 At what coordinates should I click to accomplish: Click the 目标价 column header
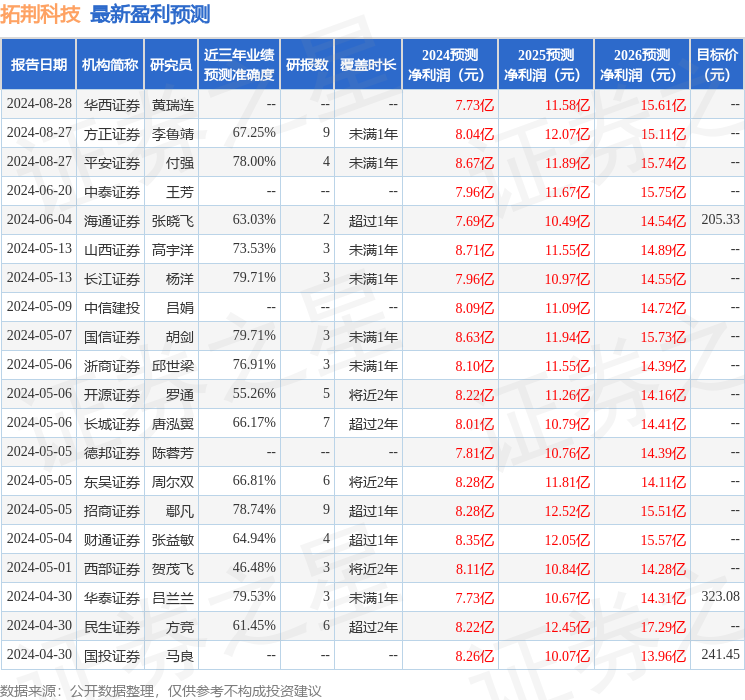(x=717, y=65)
